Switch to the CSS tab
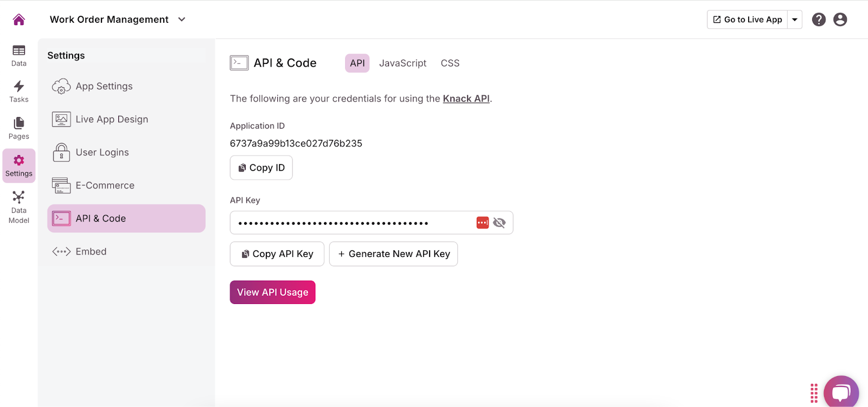The image size is (868, 407). [x=450, y=63]
